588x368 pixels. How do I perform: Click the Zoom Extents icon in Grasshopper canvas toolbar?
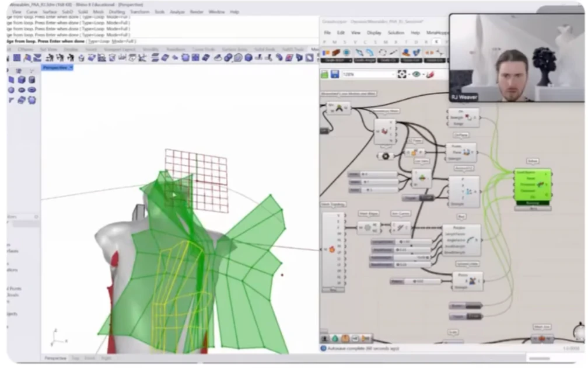point(402,74)
